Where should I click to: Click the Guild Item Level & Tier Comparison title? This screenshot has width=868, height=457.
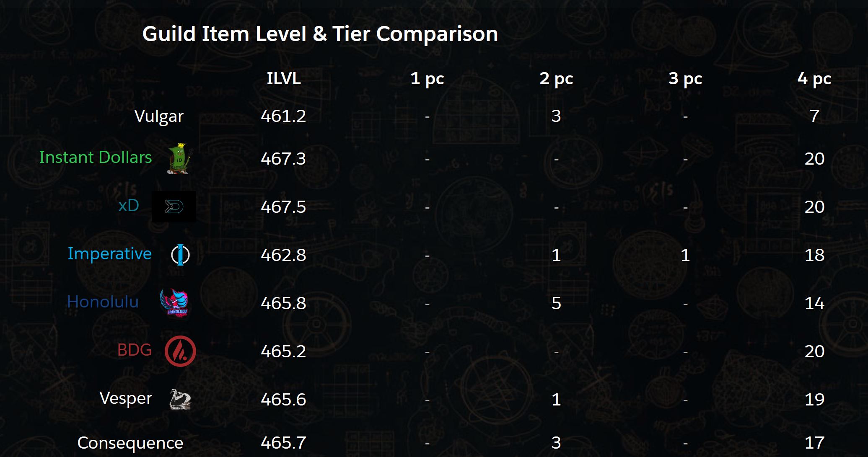320,34
